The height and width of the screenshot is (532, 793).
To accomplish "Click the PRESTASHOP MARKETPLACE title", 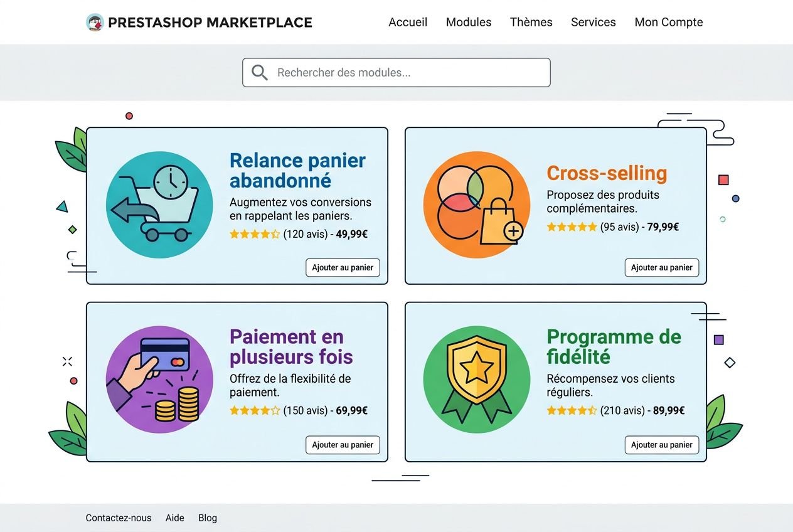I will (x=210, y=23).
